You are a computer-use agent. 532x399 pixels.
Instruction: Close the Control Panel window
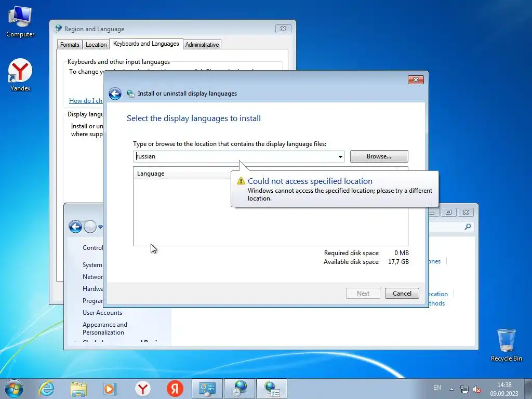[x=466, y=212]
